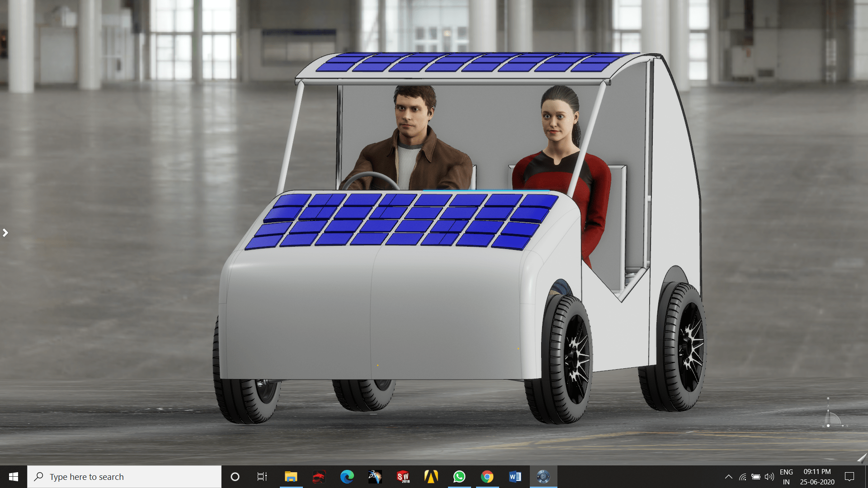Open the yellow A-shaped app taskbar icon
868x488 pixels.
coord(431,477)
